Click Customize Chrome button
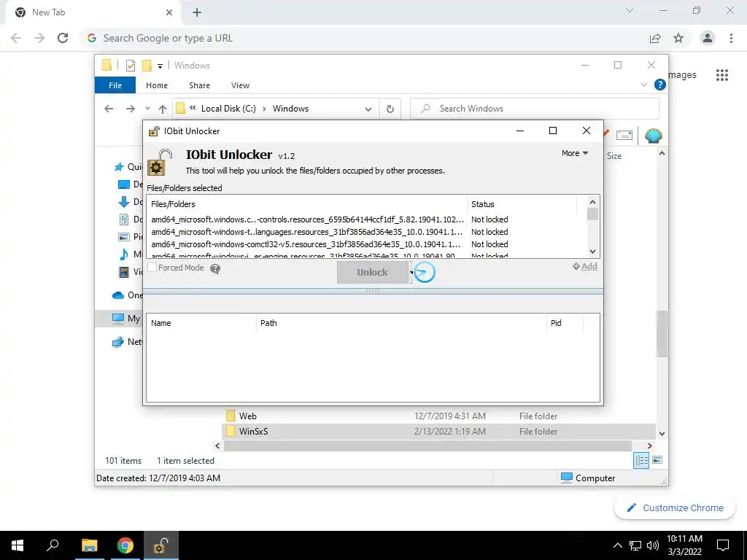 [x=675, y=508]
